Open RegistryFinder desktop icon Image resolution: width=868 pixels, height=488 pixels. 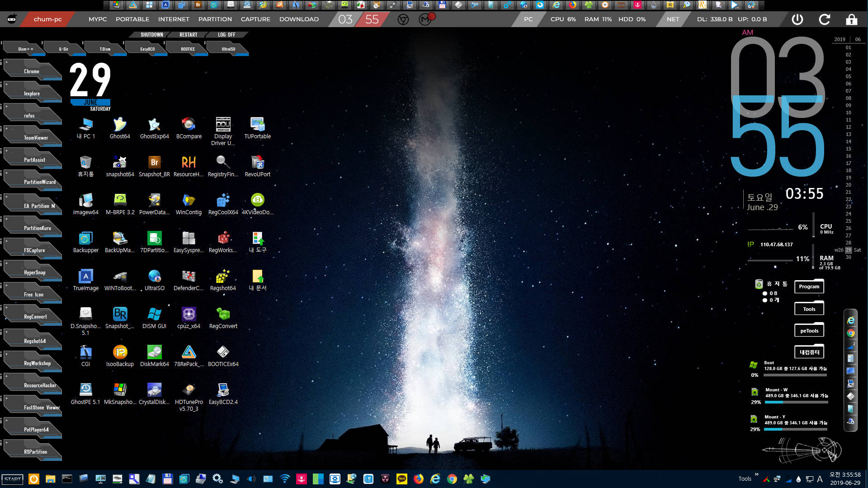coord(223,166)
